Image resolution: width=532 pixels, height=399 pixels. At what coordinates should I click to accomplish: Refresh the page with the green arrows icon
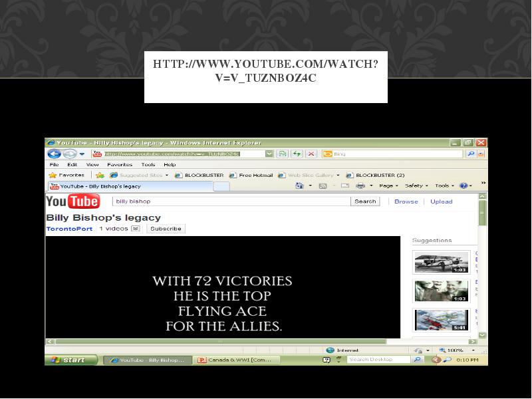click(297, 154)
